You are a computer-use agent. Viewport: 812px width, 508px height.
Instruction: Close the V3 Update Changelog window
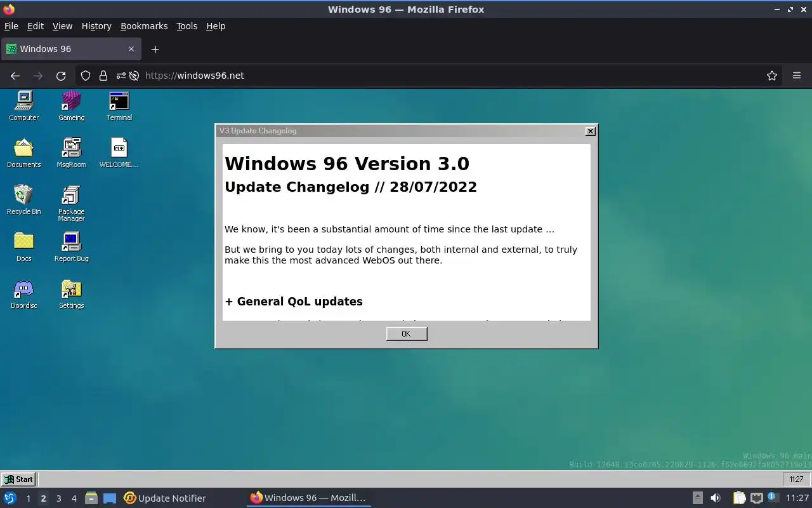click(591, 131)
